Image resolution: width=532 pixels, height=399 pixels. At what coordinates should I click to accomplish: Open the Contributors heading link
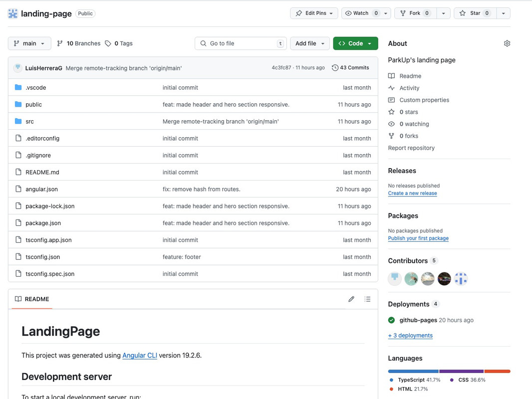coord(413,261)
